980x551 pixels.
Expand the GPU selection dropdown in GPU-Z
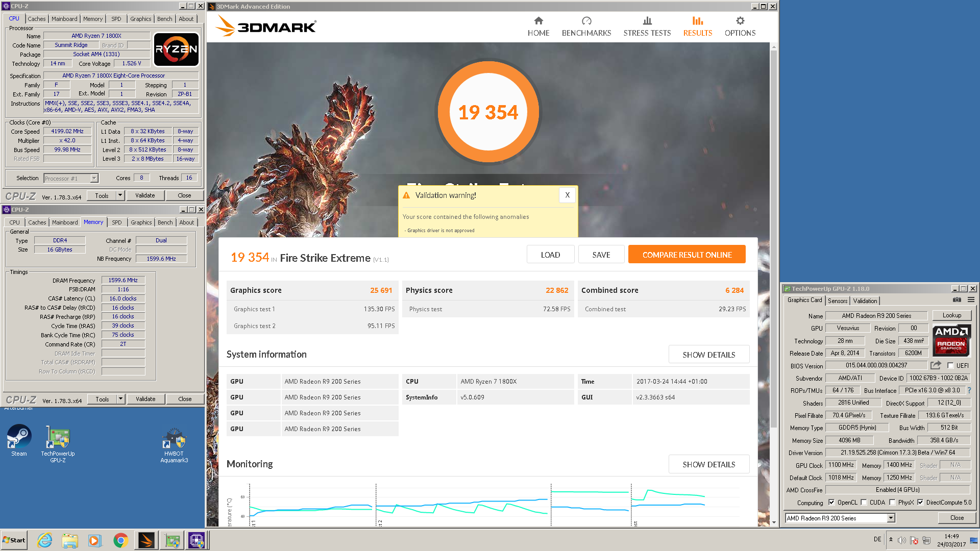pyautogui.click(x=891, y=518)
